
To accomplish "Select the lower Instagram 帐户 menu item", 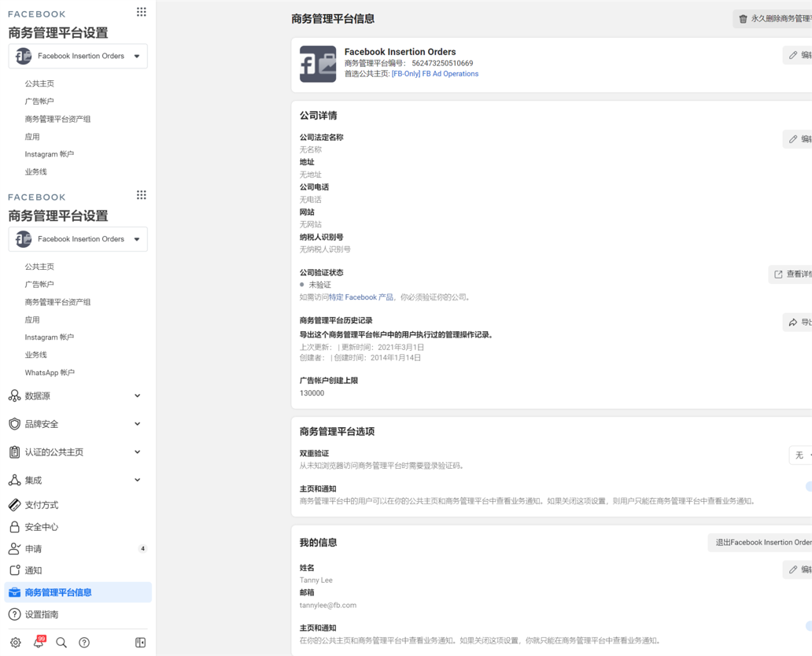I will [50, 337].
